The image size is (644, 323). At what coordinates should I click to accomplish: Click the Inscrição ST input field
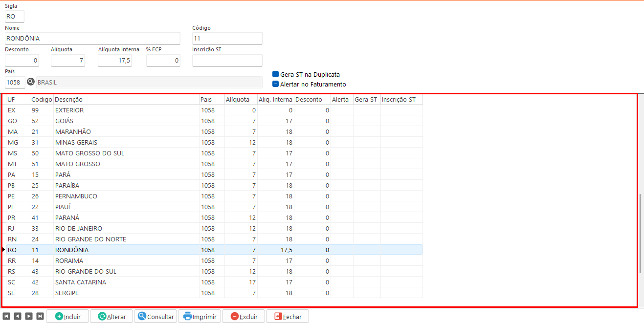(x=227, y=60)
